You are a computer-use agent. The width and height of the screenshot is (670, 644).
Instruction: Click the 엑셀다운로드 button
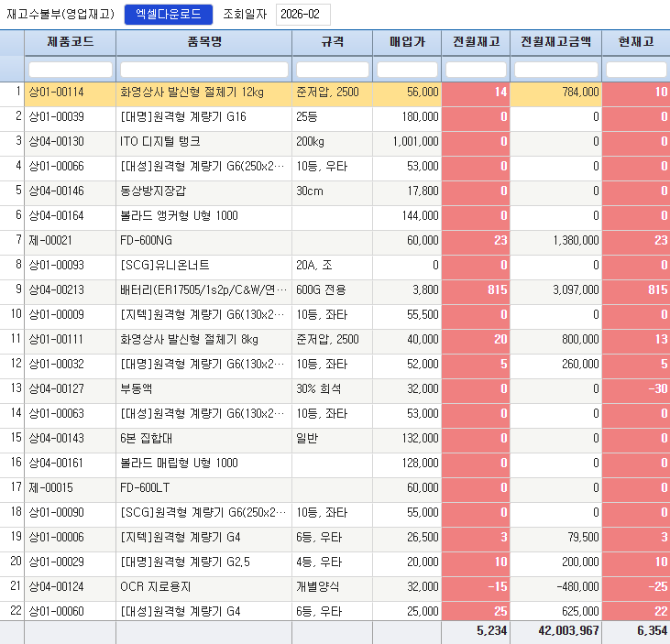(x=169, y=15)
